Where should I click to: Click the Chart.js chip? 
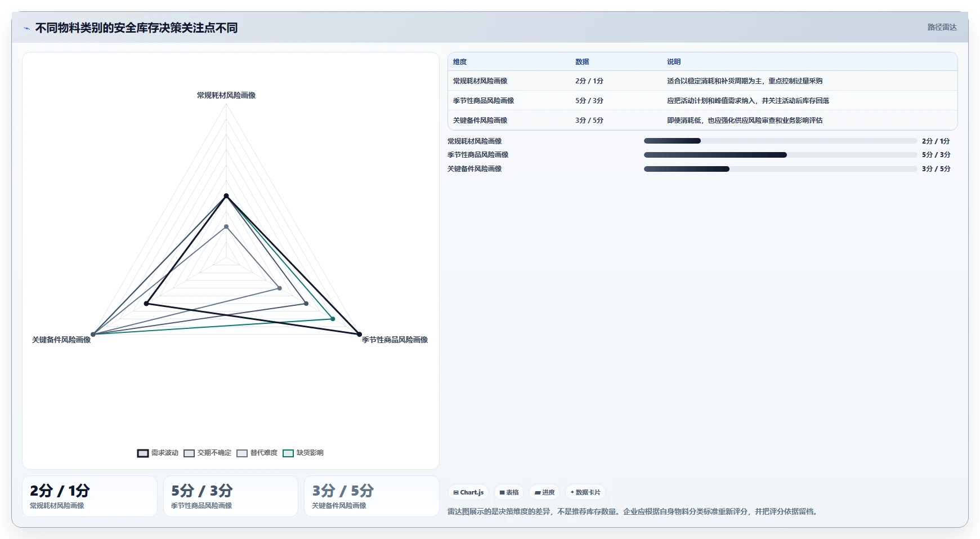tap(468, 492)
